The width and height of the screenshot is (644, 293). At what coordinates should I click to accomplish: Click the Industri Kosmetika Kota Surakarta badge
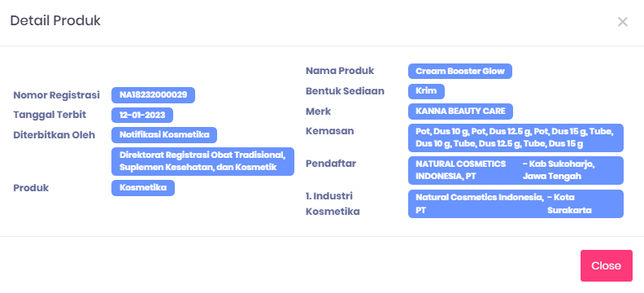click(x=516, y=203)
